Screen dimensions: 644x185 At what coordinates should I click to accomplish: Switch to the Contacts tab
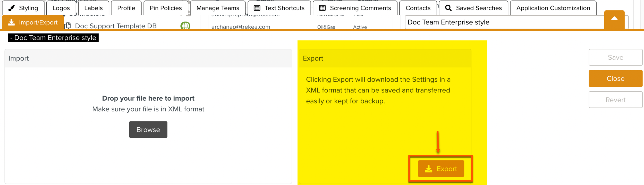[x=418, y=8]
